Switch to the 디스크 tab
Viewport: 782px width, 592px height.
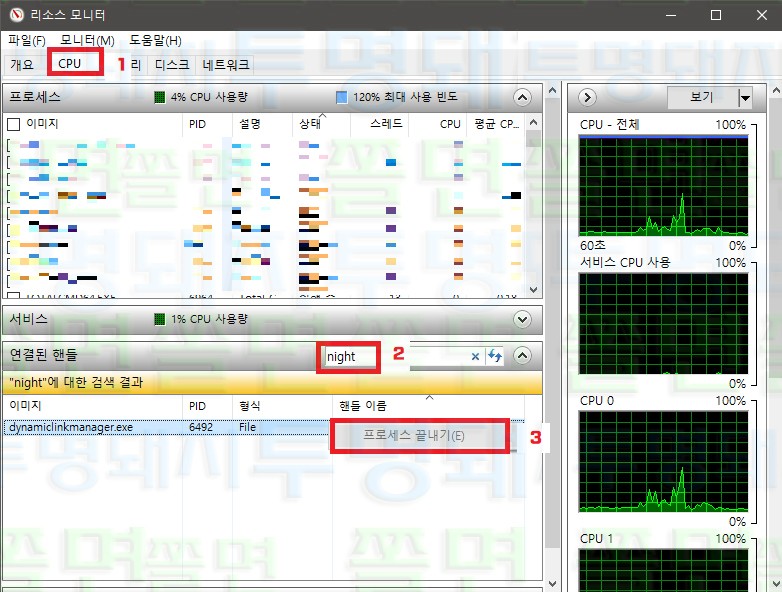[x=172, y=64]
